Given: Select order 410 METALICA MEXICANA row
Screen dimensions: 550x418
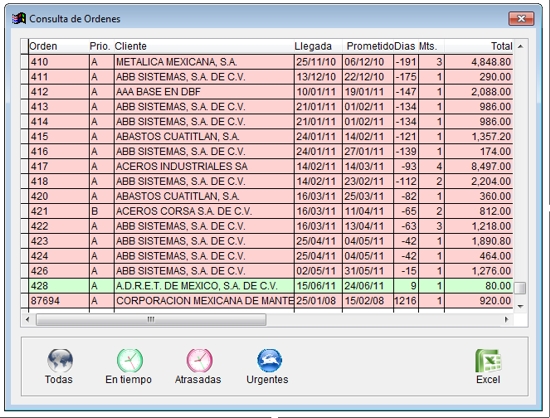Looking at the screenshot, I should tap(270, 62).
